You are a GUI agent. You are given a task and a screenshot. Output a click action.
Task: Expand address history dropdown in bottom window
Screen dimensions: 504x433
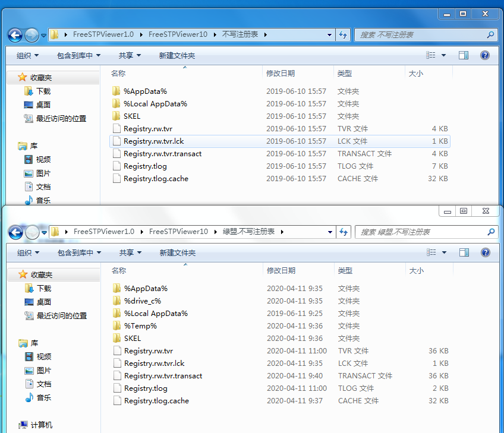(x=330, y=232)
